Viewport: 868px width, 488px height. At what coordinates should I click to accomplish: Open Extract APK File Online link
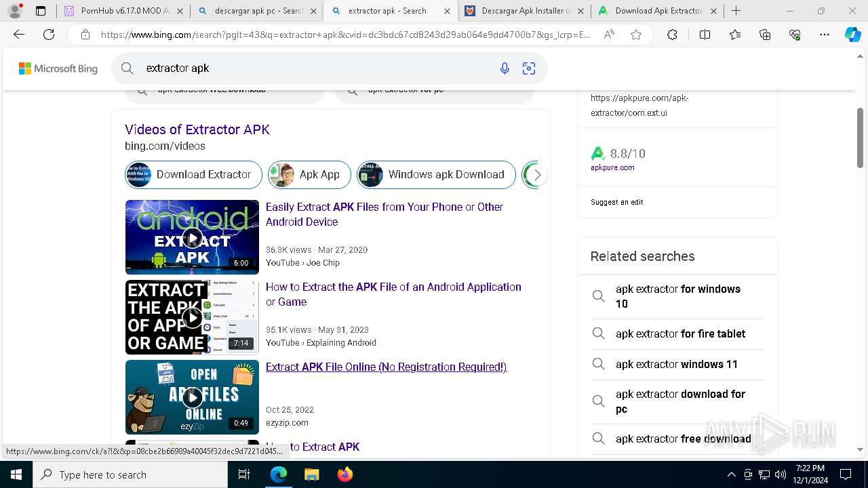click(x=386, y=367)
